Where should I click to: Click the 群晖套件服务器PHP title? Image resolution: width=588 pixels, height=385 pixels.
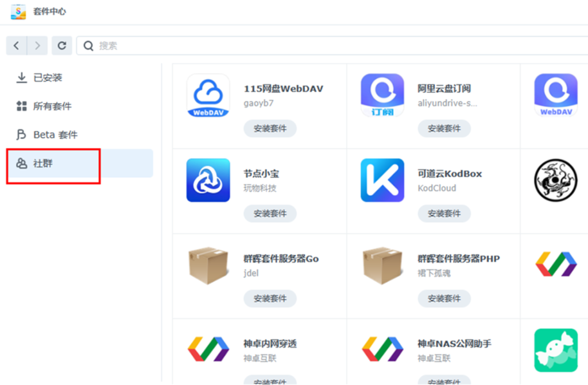[459, 259]
